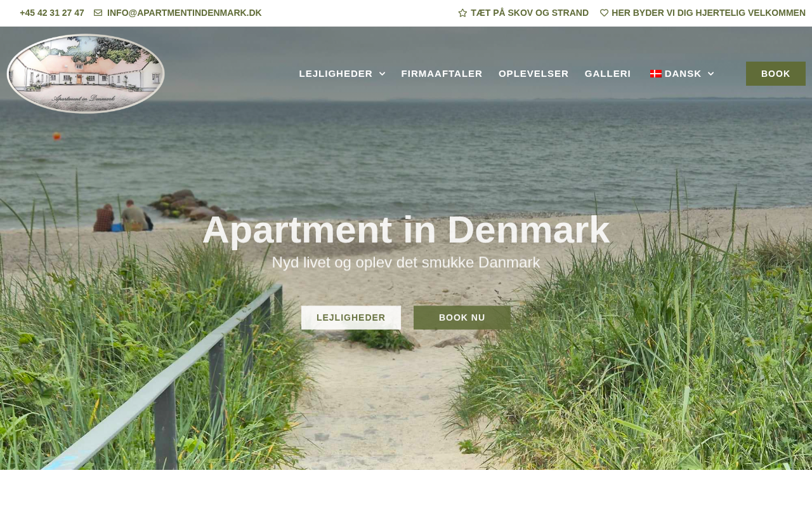Screen dimensions: 812x508
Task: Click the Apartment in Denmark hero heading
Action: point(406,230)
